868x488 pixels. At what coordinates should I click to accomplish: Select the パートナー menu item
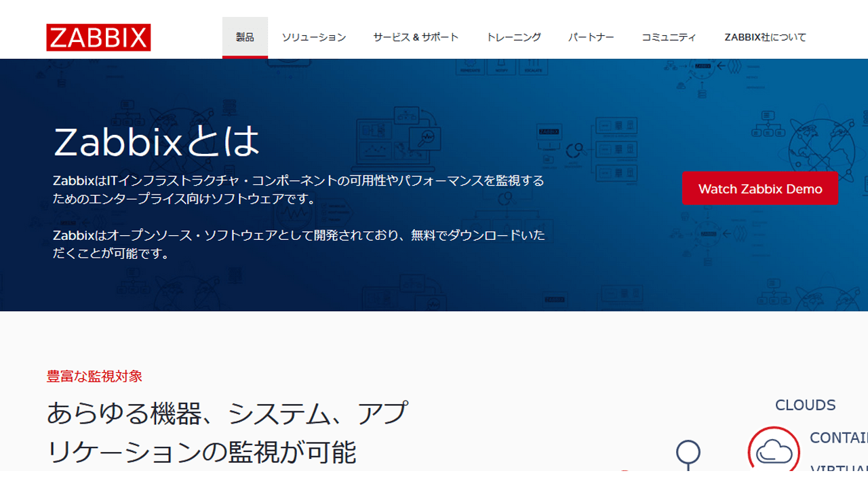(591, 37)
